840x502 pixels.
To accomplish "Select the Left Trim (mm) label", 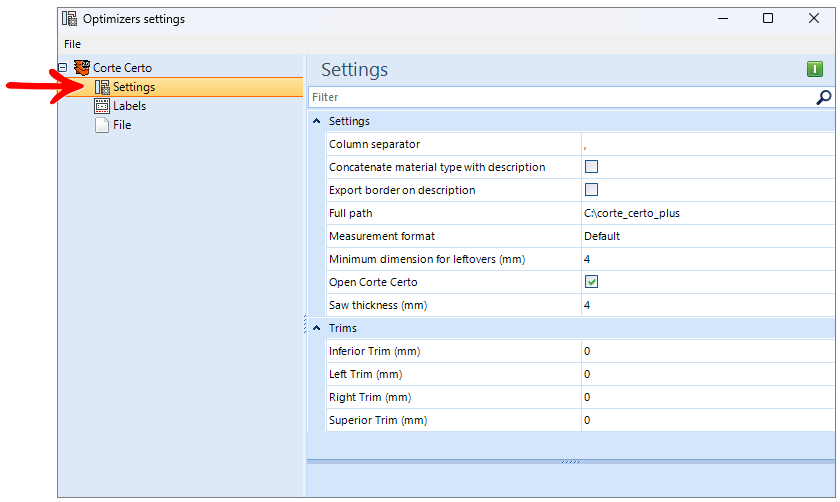I will point(365,374).
